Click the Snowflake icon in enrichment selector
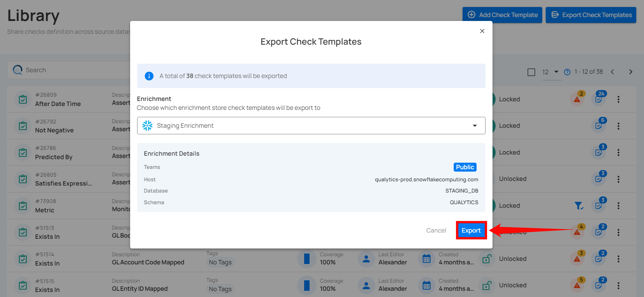 (147, 125)
